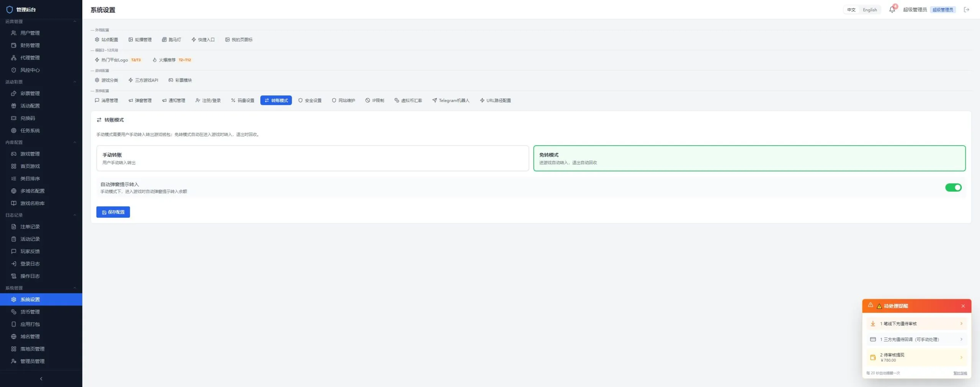The image size is (980, 387).
Task: Click the 管理后台 shield logo
Action: (x=10, y=10)
